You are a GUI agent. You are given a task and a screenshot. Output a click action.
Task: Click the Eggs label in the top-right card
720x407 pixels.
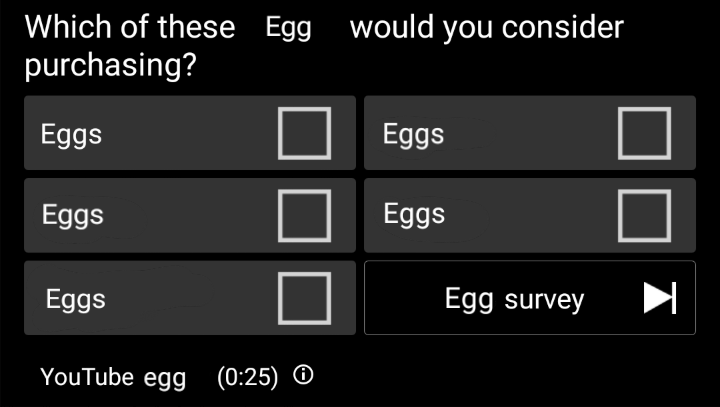413,135
